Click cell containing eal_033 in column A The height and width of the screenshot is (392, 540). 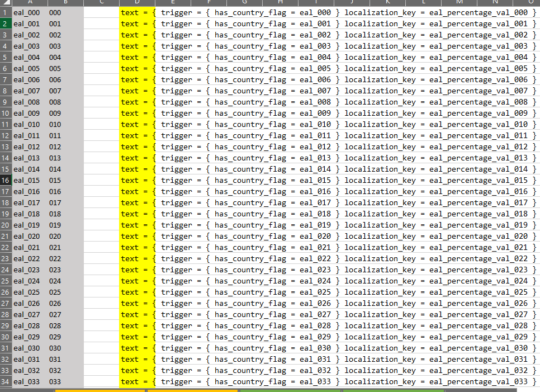tap(30, 382)
